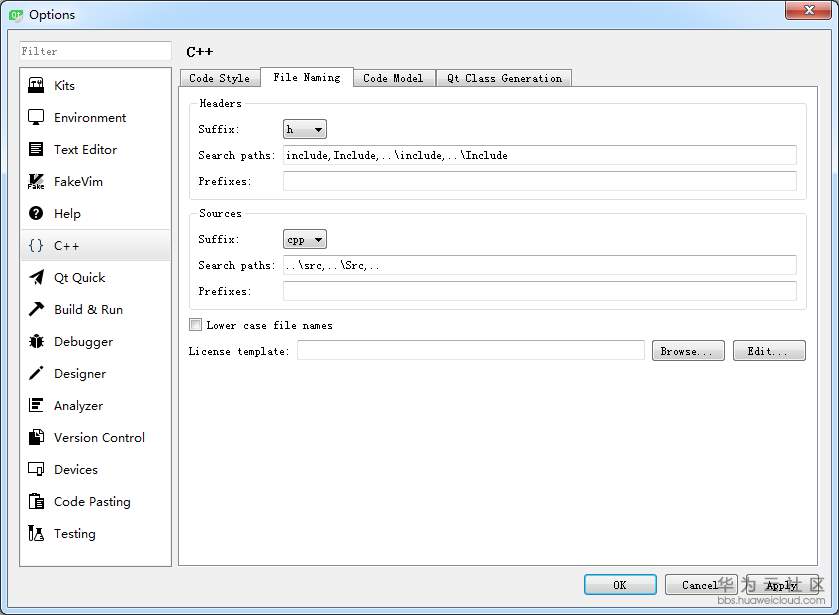Click the Cancel button
The image size is (839, 615).
(x=701, y=585)
